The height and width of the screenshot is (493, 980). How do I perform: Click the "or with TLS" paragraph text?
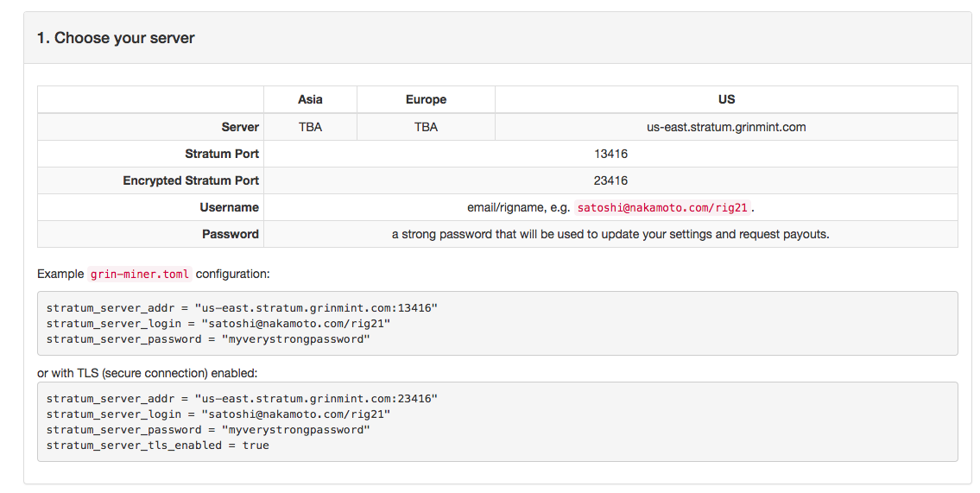147,373
